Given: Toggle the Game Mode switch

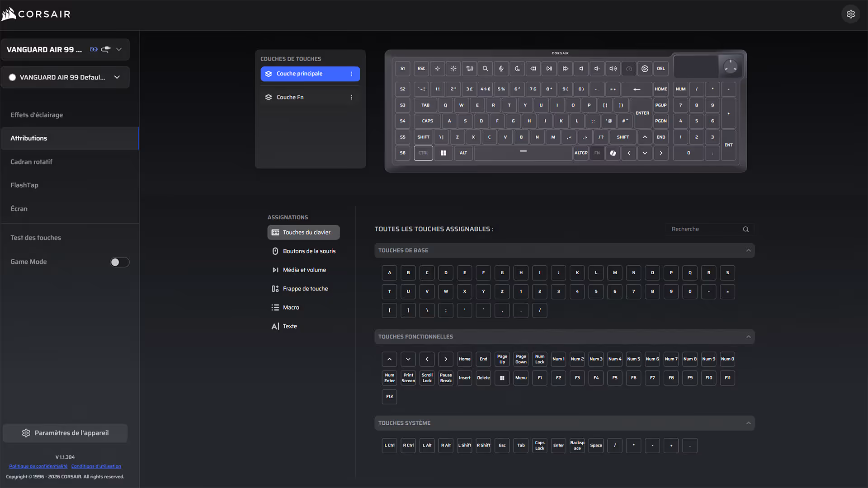Looking at the screenshot, I should coord(120,262).
